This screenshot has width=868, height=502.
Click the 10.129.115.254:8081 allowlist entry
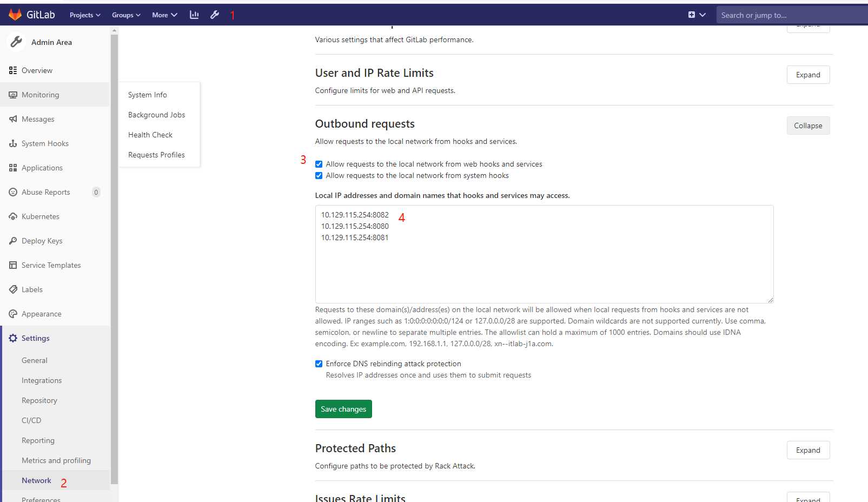[355, 237]
